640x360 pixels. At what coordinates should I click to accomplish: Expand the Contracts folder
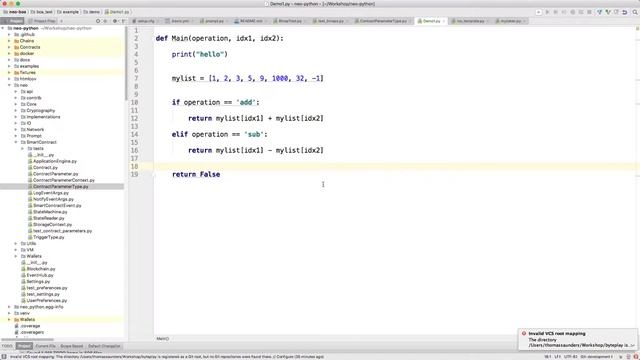(x=9, y=47)
